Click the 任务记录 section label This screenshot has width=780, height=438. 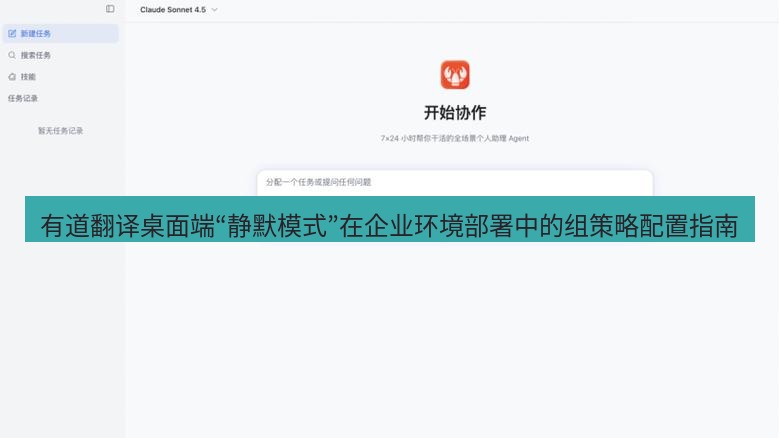coord(23,98)
